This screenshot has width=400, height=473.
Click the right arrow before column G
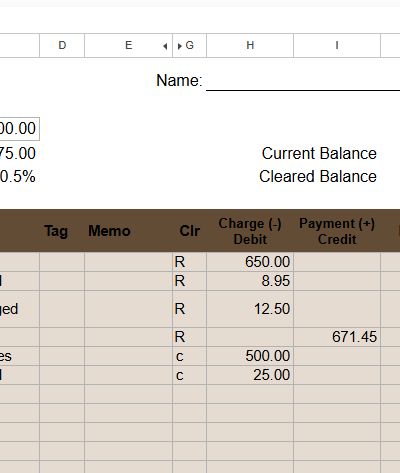point(180,46)
